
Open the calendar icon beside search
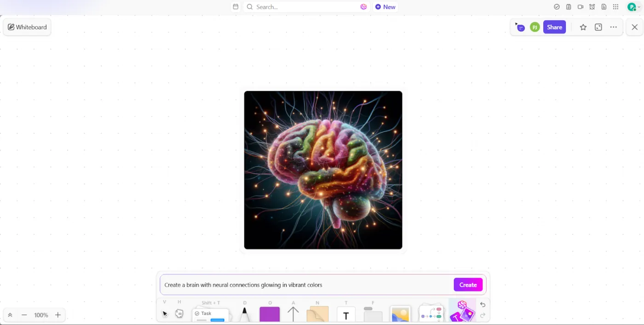(236, 7)
